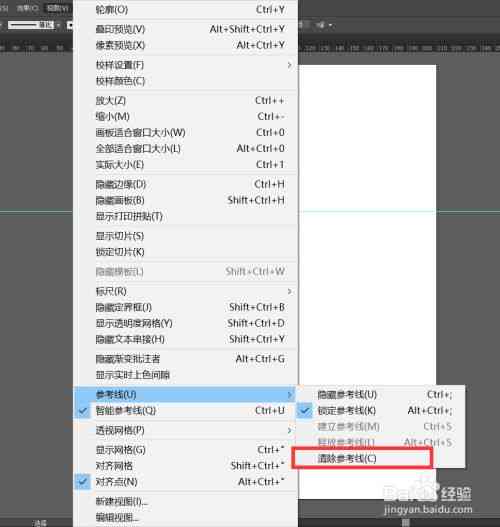This screenshot has height=527, width=500.
Task: Toggle 对齐网格 snap to grid
Action: [185, 466]
